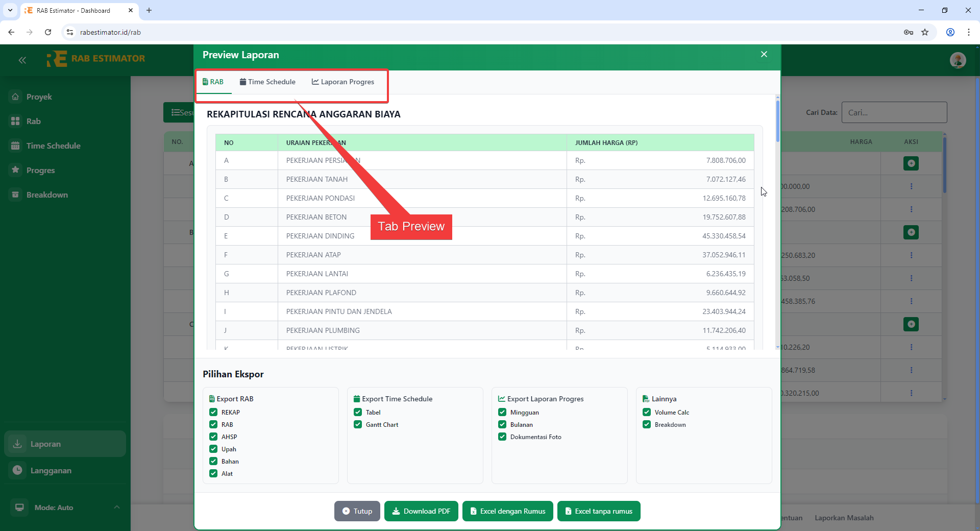Bookmark this page with star icon
The image size is (980, 531).
coord(925,32)
